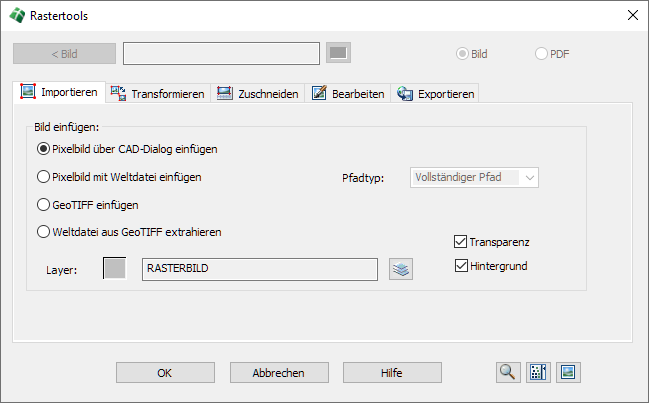Open the Zuschneiden tab
This screenshot has height=403, width=649.
click(257, 93)
